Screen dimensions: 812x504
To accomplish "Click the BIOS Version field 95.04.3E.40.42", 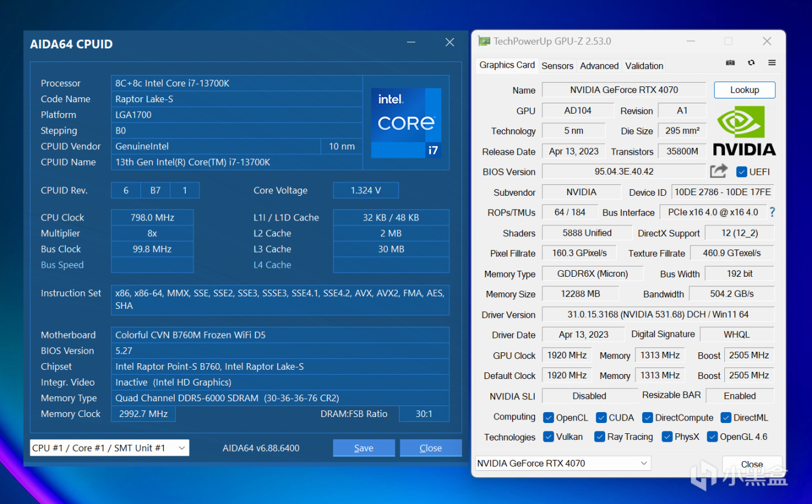I will [624, 172].
